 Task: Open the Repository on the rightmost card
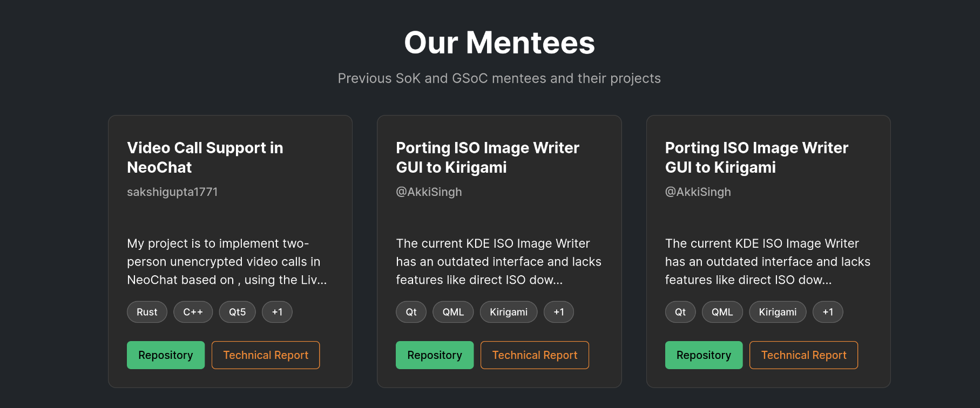click(x=704, y=355)
